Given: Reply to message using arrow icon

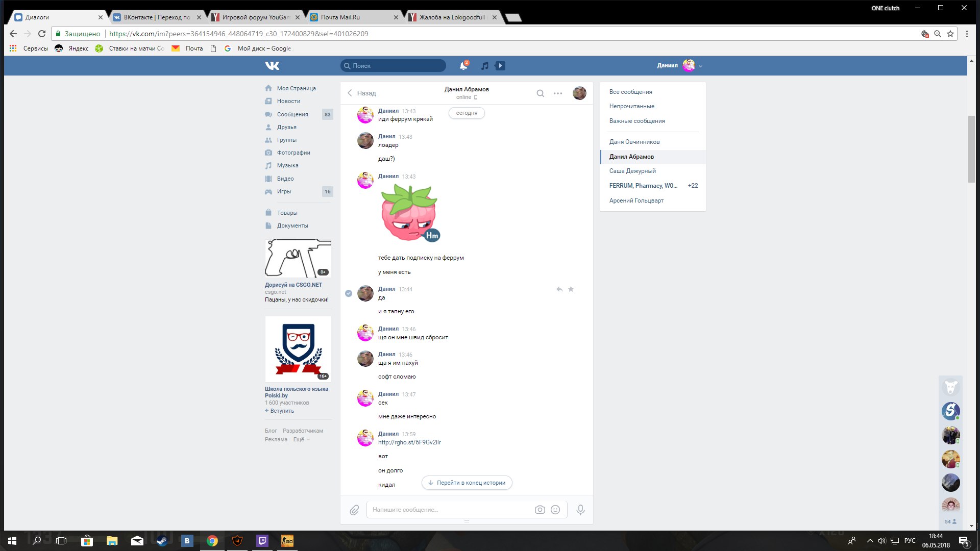Looking at the screenshot, I should pos(559,289).
